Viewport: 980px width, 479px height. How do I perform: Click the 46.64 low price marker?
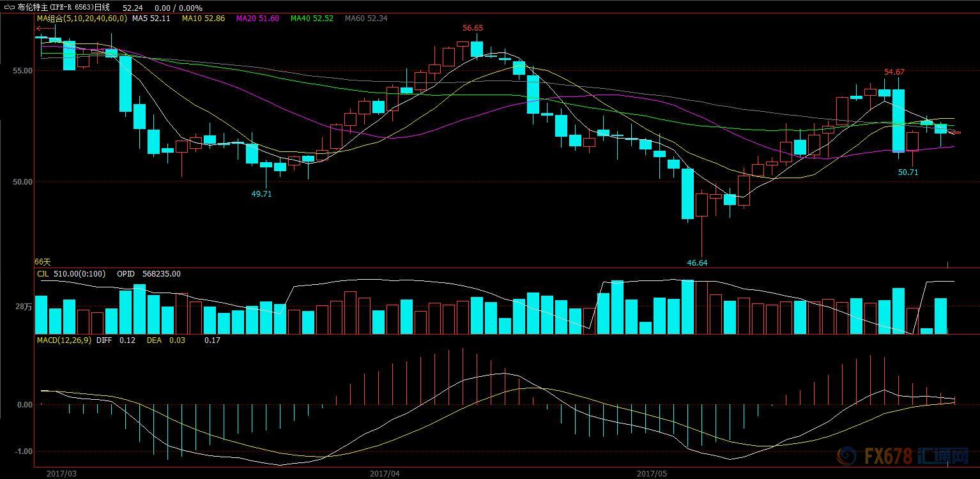697,262
